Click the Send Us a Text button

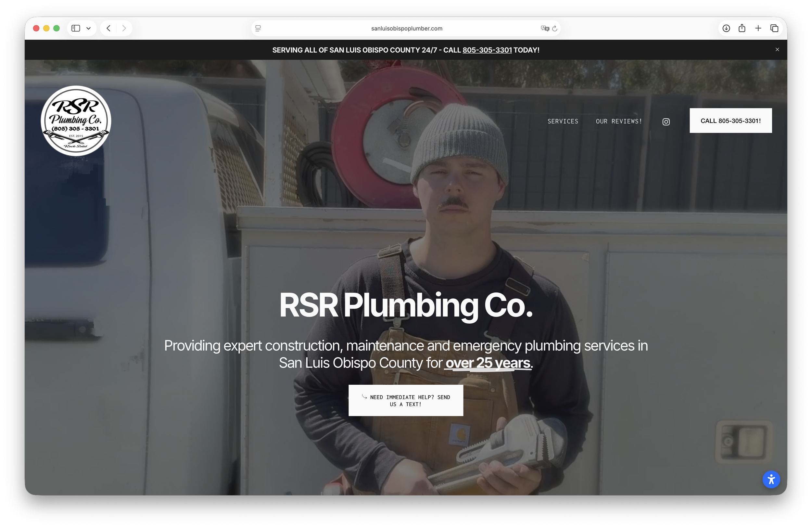[x=406, y=400]
